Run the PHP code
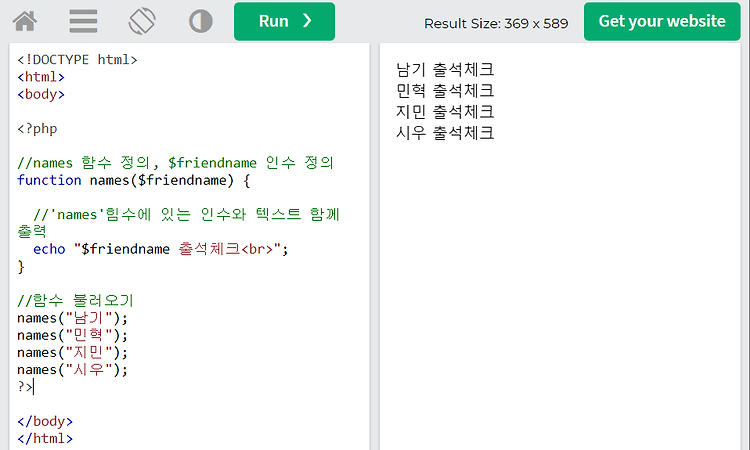 tap(284, 22)
